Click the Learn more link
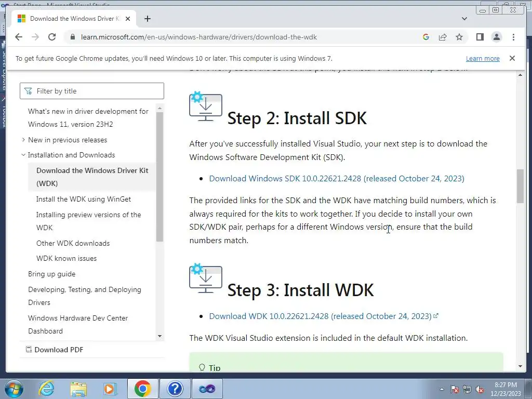Screen dimensions: 532x399 [x=483, y=58]
